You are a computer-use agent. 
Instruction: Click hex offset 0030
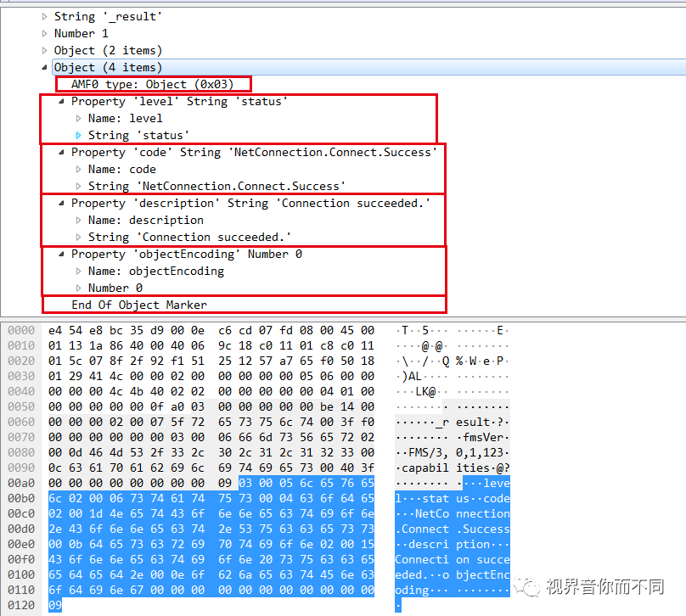click(x=21, y=377)
